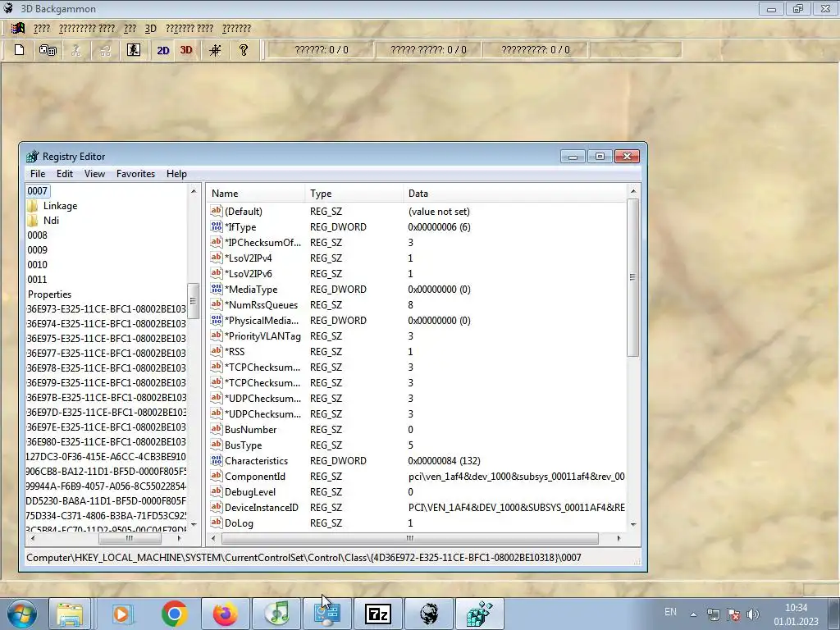
Task: Open File Explorer from the taskbar
Action: [x=70, y=614]
